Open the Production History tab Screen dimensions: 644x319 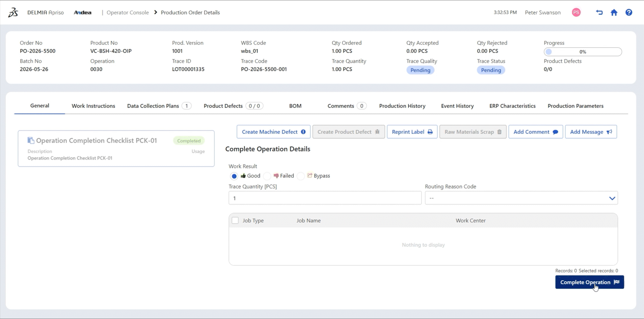tap(402, 106)
